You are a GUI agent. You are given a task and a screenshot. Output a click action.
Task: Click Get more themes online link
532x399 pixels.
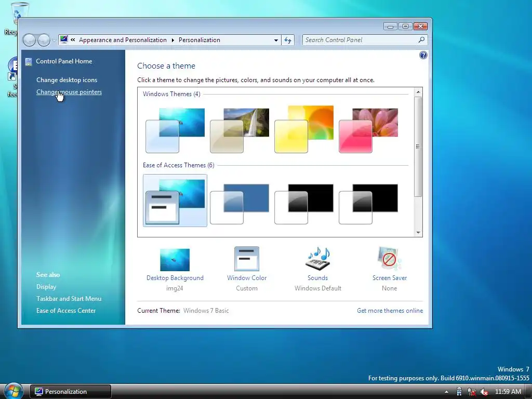coord(390,311)
